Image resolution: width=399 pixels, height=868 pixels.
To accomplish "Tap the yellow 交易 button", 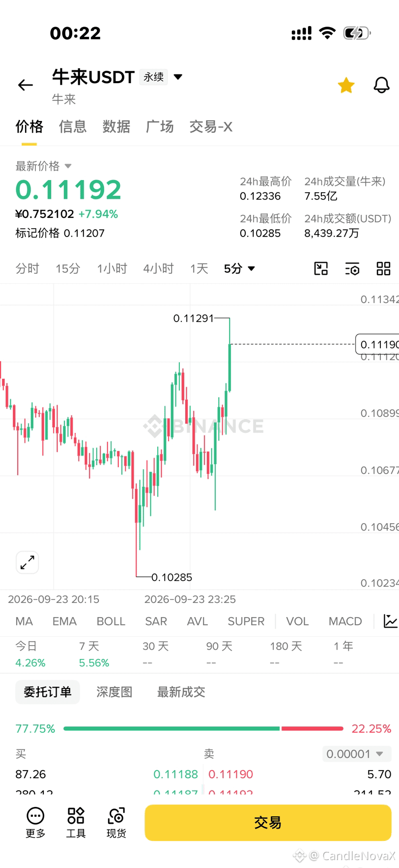I will pos(268,823).
